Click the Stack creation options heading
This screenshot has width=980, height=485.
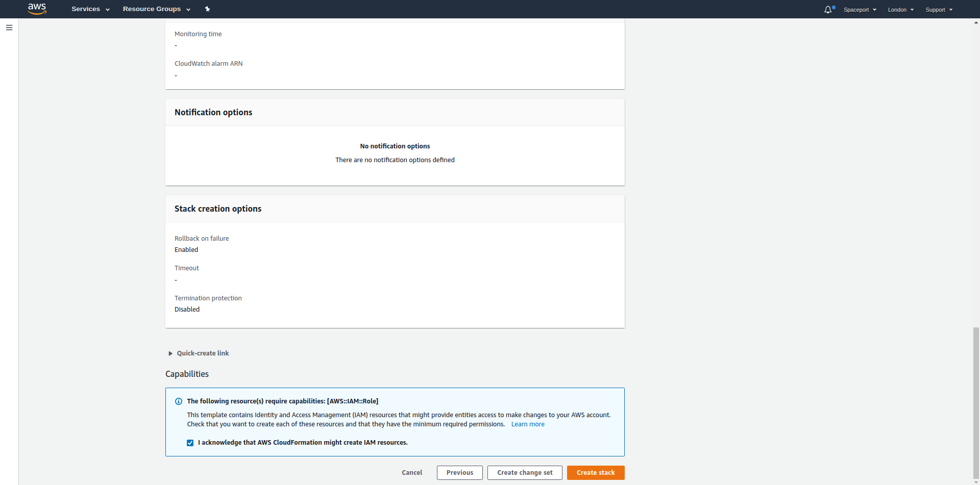(218, 209)
